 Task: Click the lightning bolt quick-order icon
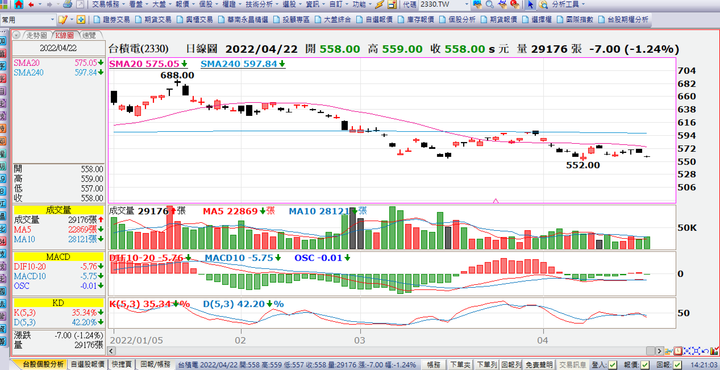(379, 5)
